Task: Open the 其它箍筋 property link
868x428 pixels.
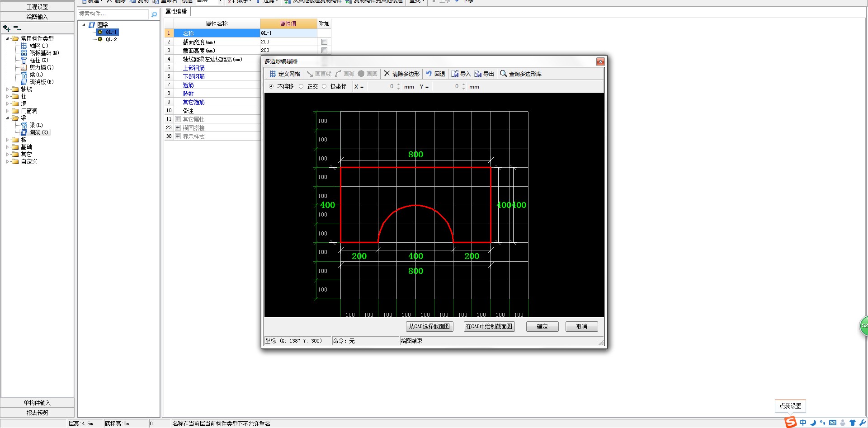Action: pyautogui.click(x=193, y=102)
